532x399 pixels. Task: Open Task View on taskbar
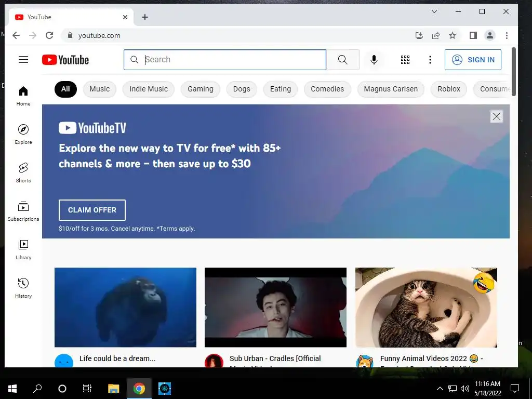87,389
